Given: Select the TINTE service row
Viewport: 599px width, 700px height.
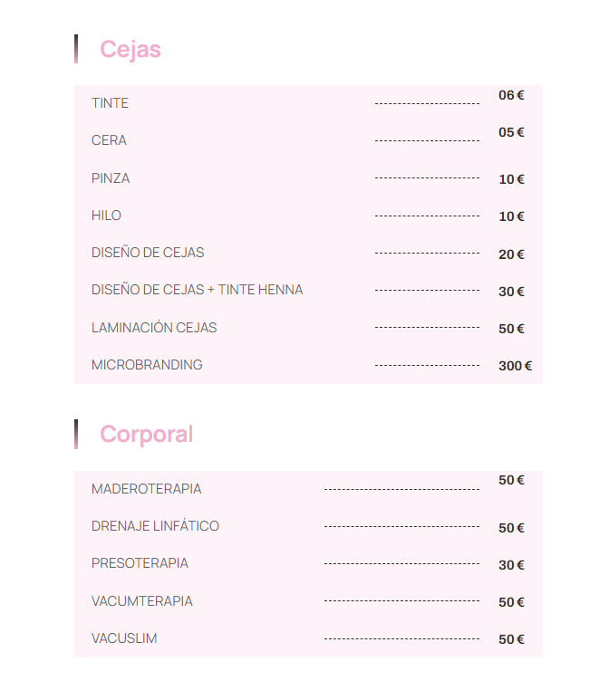Looking at the screenshot, I should point(308,103).
